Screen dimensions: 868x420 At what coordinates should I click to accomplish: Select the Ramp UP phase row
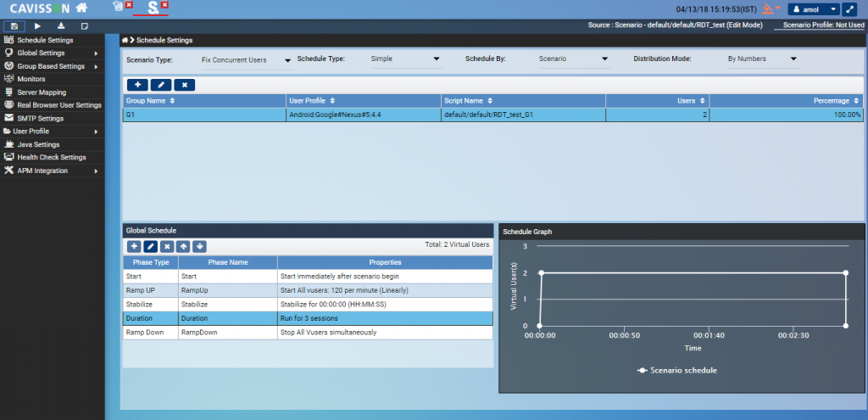pos(307,290)
